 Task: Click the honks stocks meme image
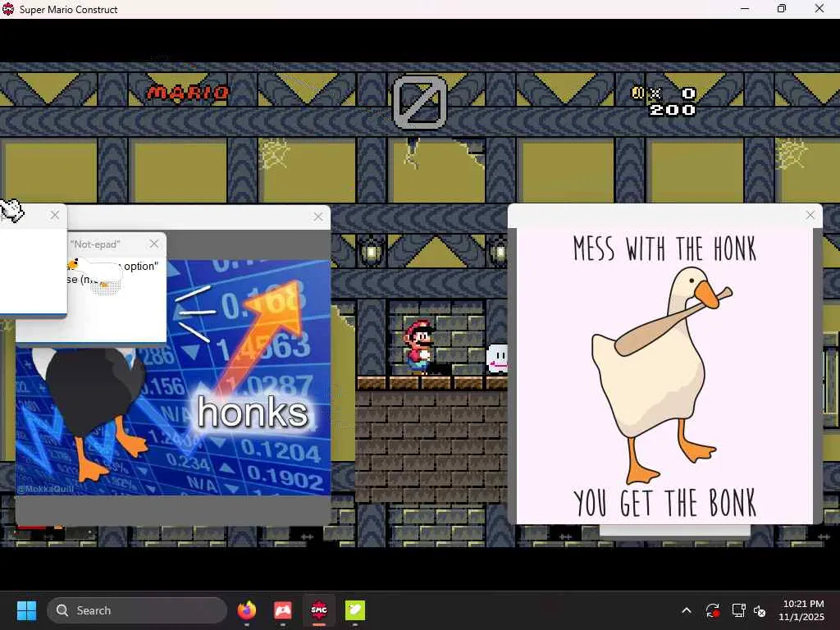(173, 377)
